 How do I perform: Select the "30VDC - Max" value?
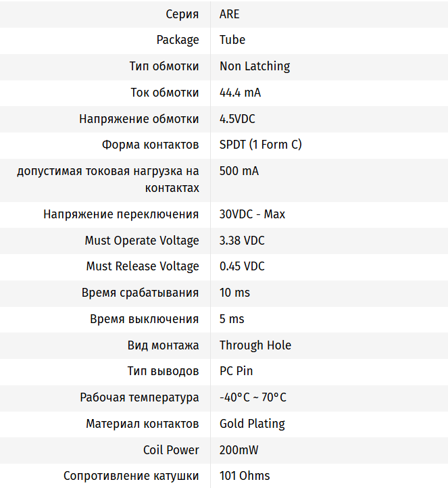[x=252, y=214]
